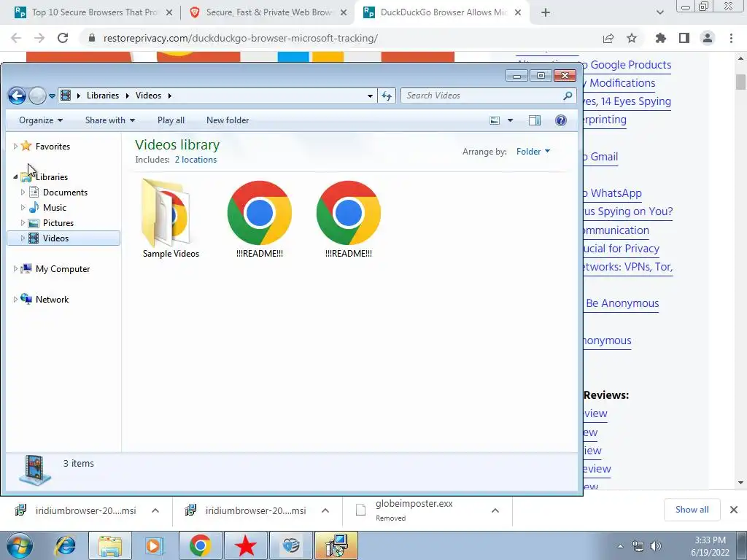Click Show all downloads button
Screen dimensions: 747x560
tap(692, 510)
